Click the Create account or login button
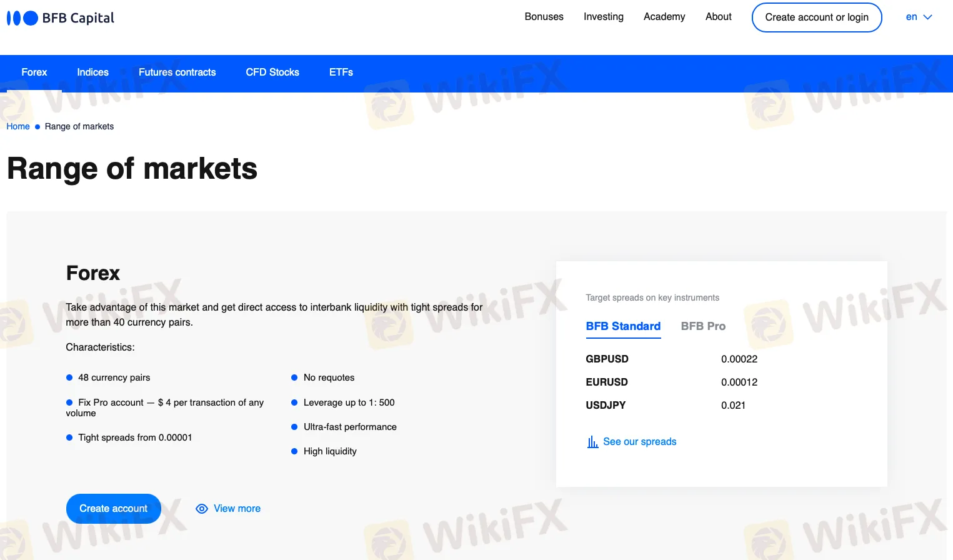 pos(816,17)
